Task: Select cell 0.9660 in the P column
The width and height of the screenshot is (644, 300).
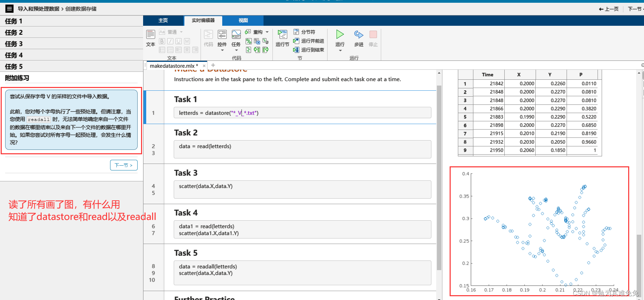Action: click(582, 142)
